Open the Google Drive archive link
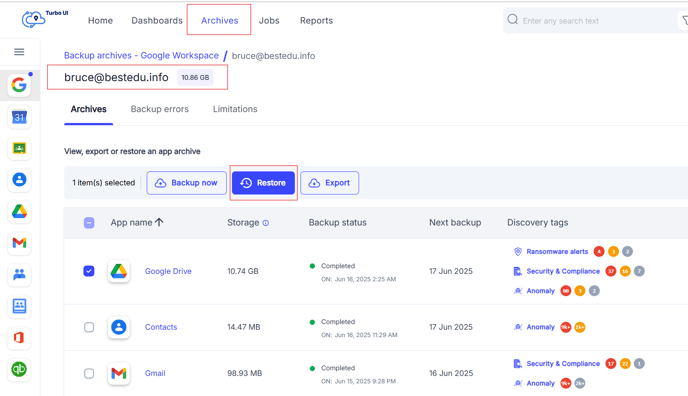Viewport: 688px width, 396px height. (x=168, y=271)
